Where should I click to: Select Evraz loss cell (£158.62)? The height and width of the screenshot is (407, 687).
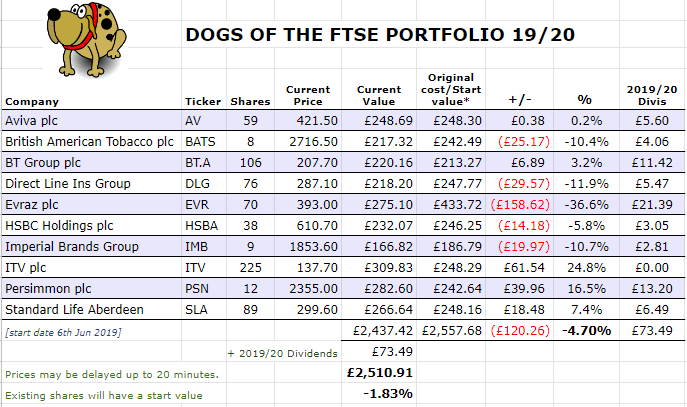(520, 205)
